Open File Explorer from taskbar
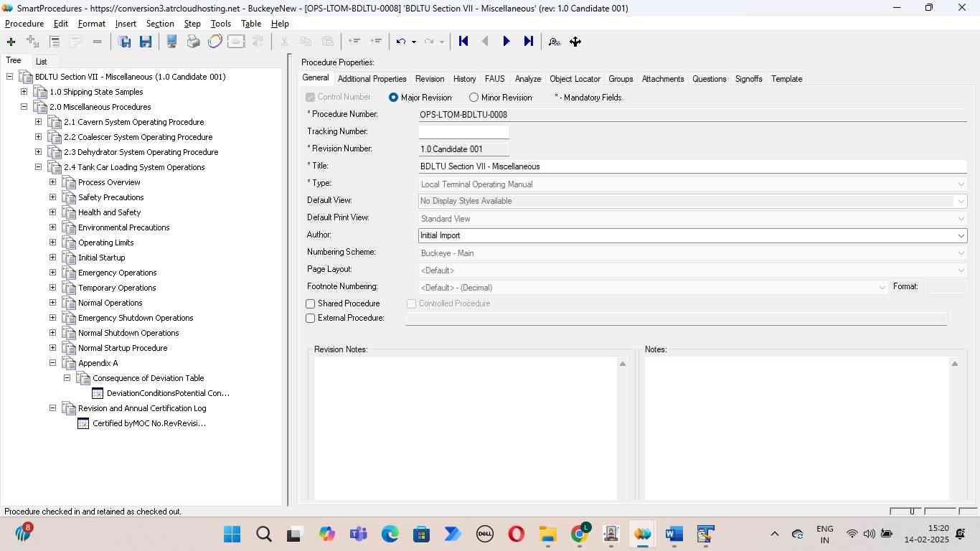 (548, 534)
